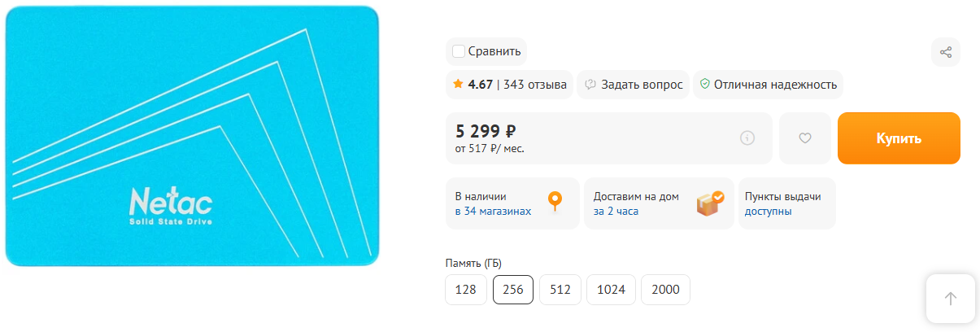
Task: Add product to favorites with heart icon
Action: coord(805,138)
